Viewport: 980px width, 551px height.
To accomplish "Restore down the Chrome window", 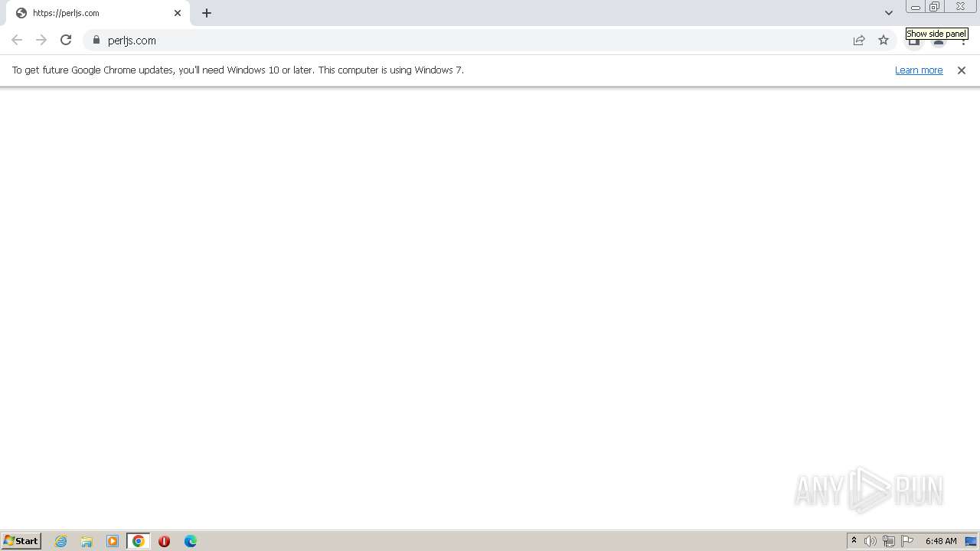I will click(x=935, y=7).
